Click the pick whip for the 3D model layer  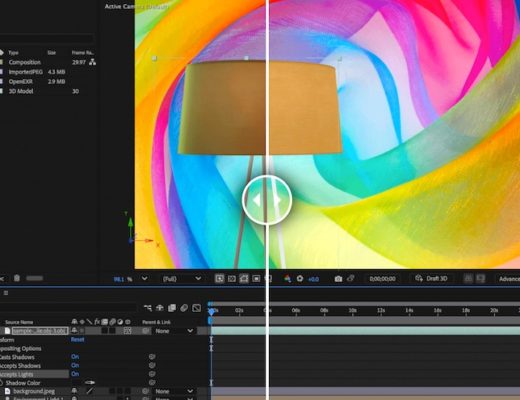pos(145,331)
